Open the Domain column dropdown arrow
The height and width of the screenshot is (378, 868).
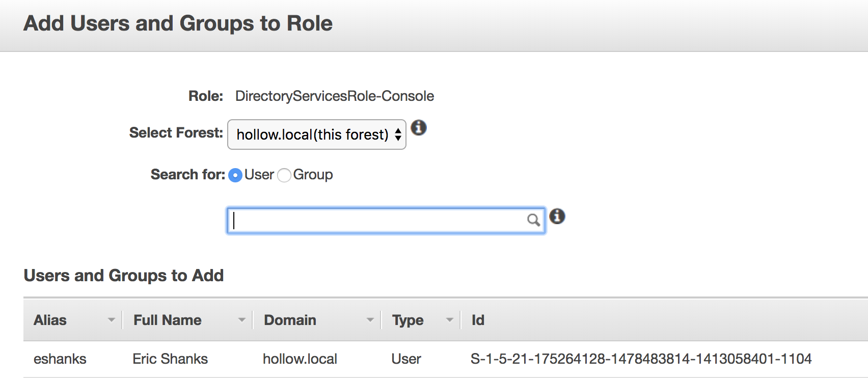coord(370,320)
